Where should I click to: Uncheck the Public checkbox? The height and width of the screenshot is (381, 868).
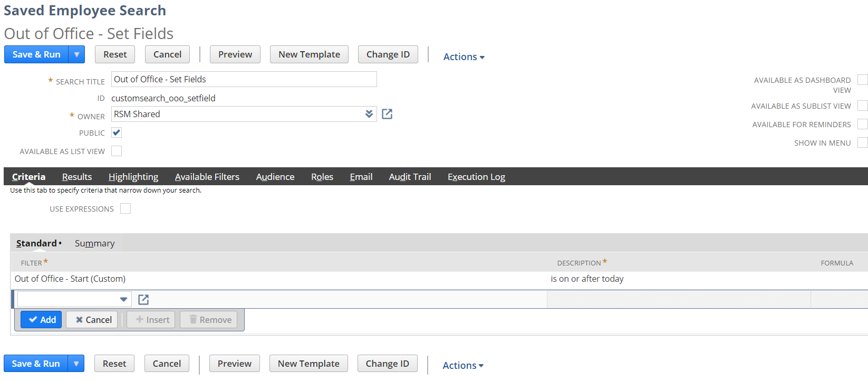[117, 132]
